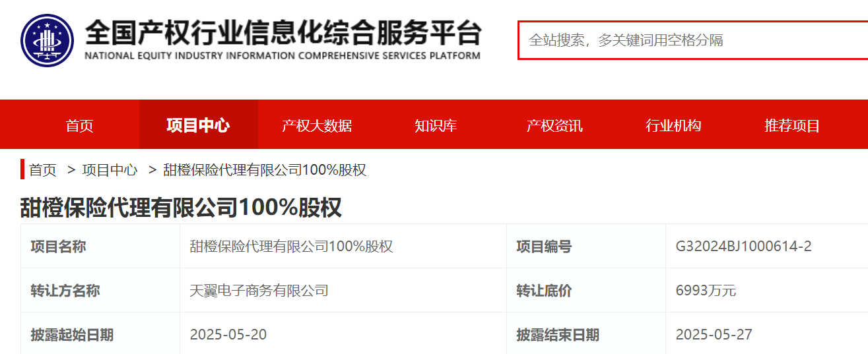This screenshot has width=868, height=354.
Task: Open the 产权大数据 navigation tab
Action: 317,125
